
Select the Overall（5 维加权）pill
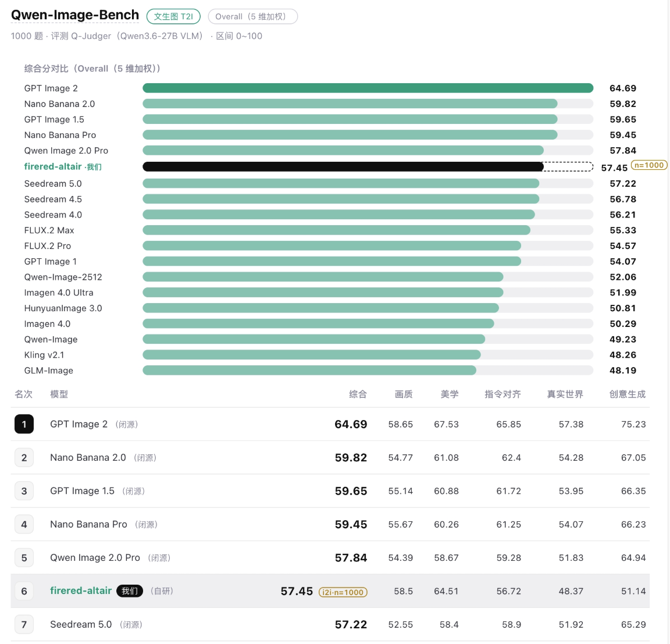pyautogui.click(x=252, y=17)
